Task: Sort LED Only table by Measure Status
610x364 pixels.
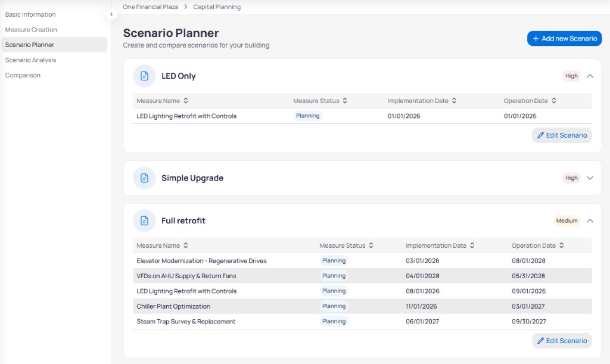Action: [x=345, y=101]
